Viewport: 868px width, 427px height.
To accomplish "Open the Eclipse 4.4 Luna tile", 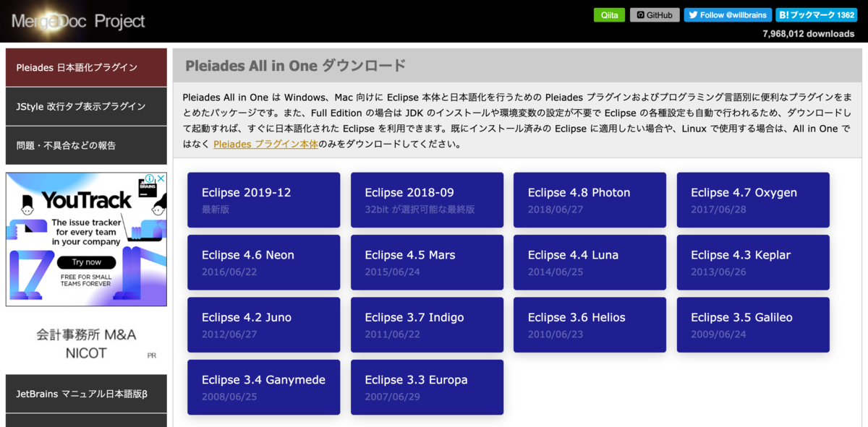I will click(x=590, y=262).
